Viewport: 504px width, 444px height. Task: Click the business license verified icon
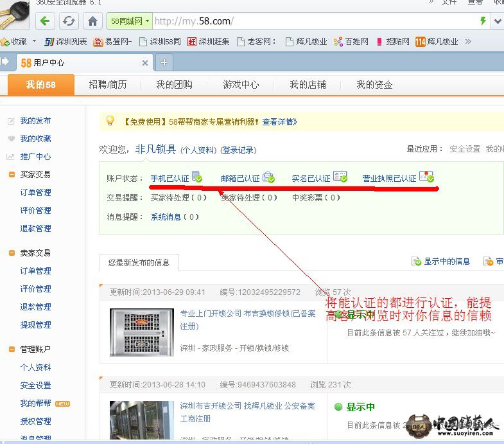[426, 177]
